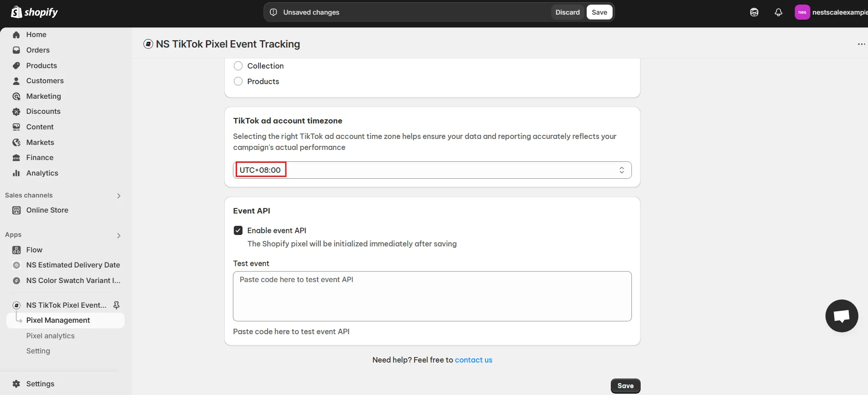
Task: Click the Sales channels heading
Action: (x=29, y=196)
